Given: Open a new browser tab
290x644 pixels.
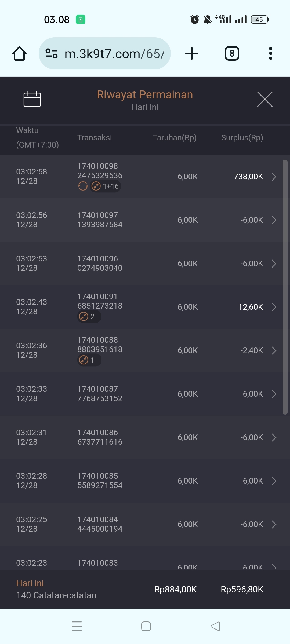Looking at the screenshot, I should pos(192,53).
